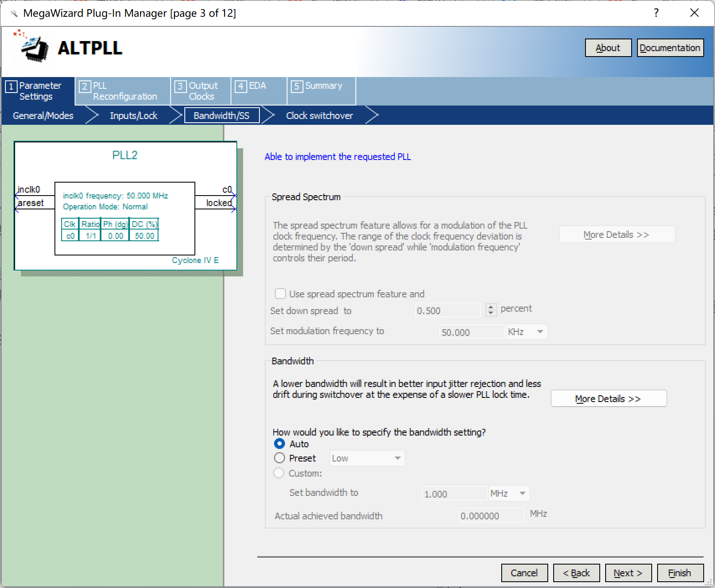
Task: Click the areset port label
Action: [31, 203]
